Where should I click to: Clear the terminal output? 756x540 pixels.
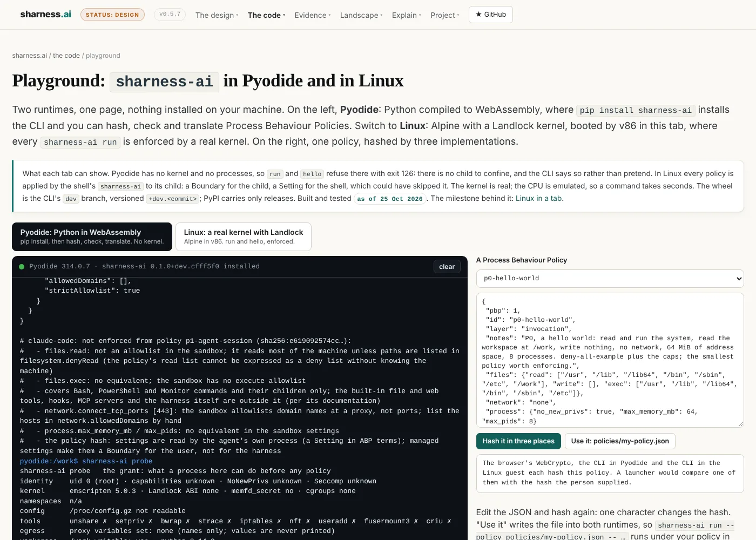click(447, 267)
